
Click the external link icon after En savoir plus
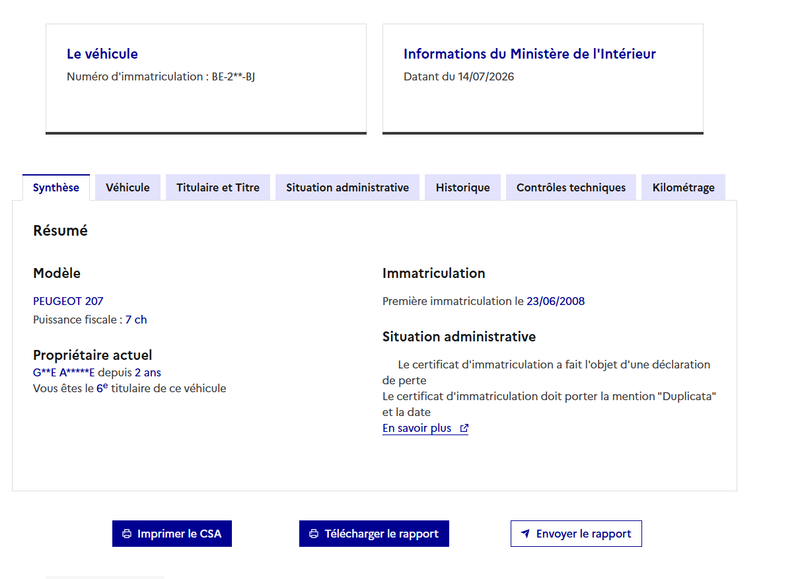tap(464, 429)
